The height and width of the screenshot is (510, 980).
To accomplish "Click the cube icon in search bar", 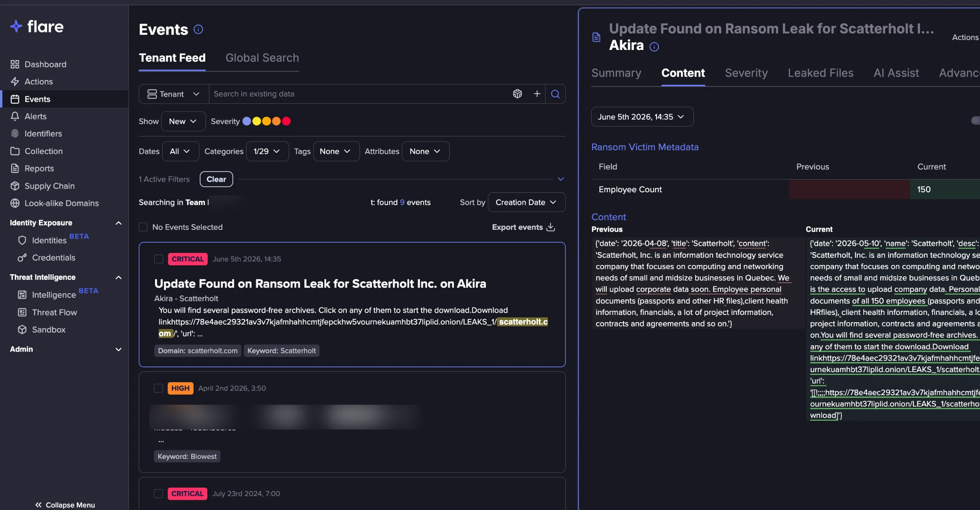I will coord(517,94).
